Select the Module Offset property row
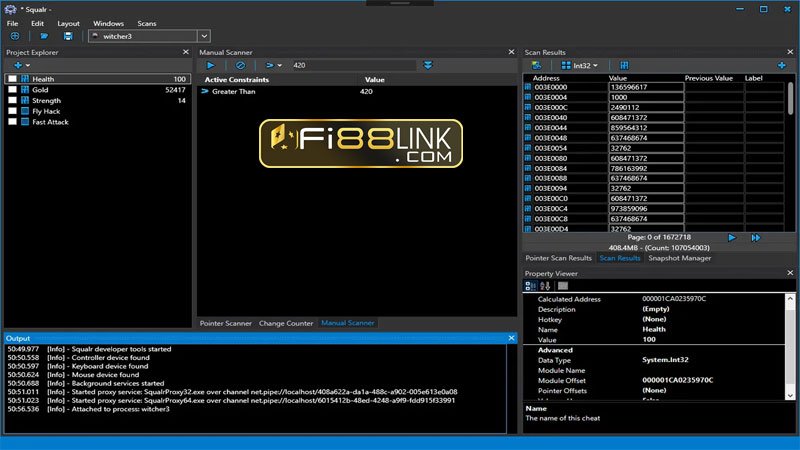 (655, 381)
